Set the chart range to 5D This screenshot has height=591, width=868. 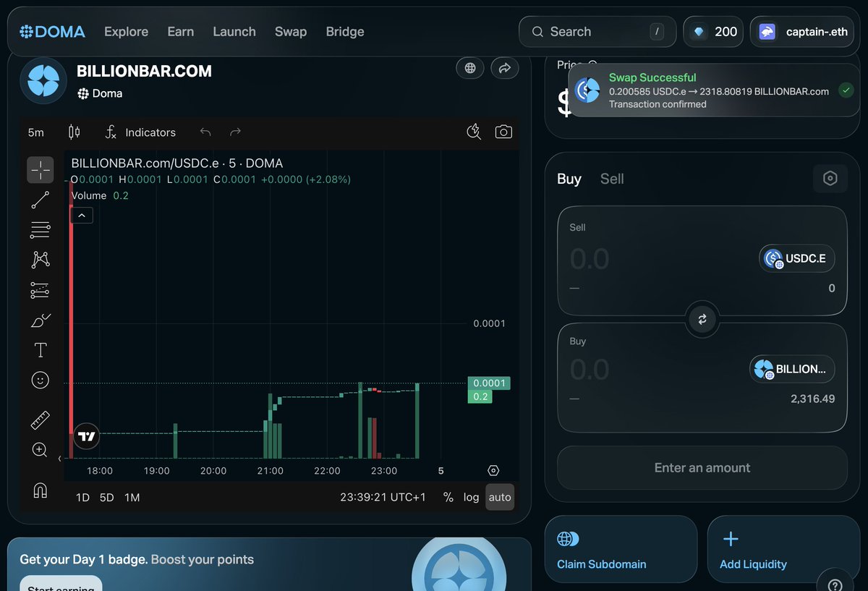(107, 497)
